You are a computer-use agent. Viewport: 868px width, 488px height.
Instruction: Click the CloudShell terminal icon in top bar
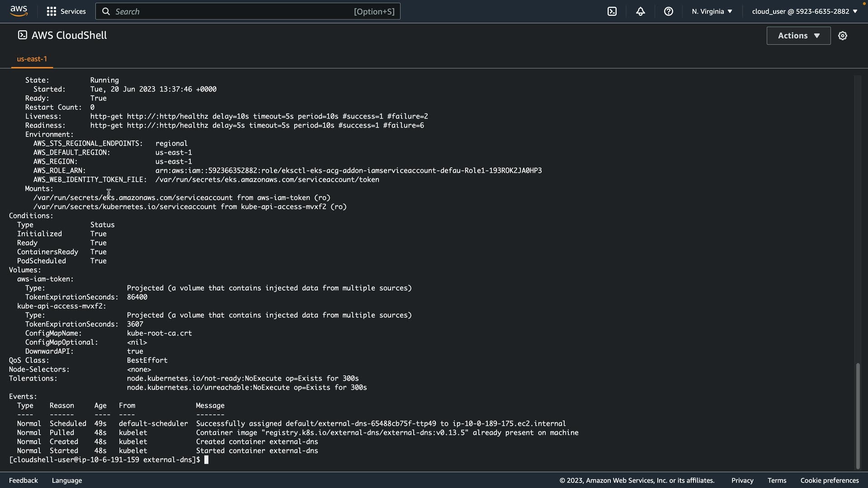point(612,11)
